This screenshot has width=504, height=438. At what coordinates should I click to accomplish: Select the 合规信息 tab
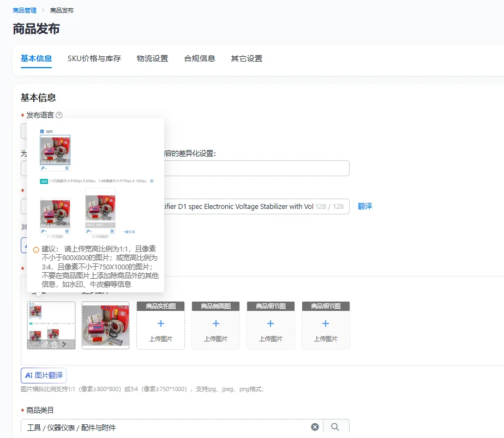(200, 58)
